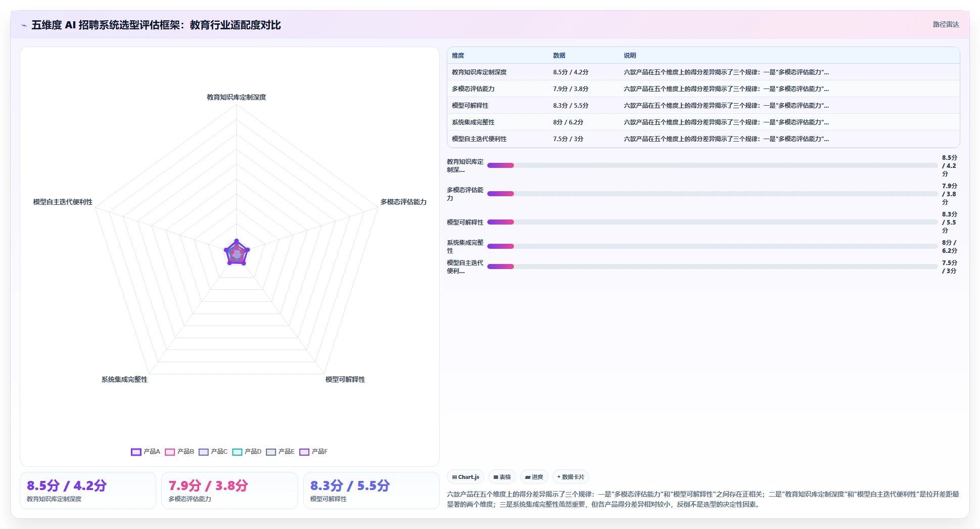Select table row cell 模型自主迭代便利性
The height and width of the screenshot is (529, 980).
479,139
